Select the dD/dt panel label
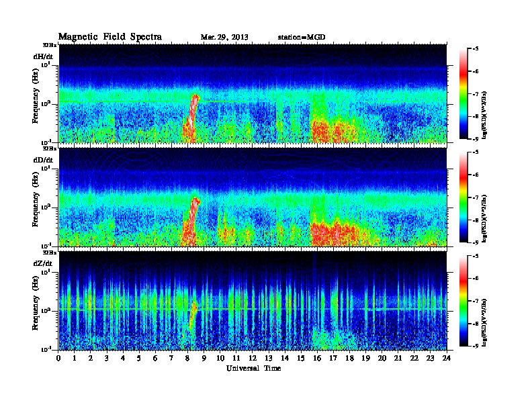The width and height of the screenshot is (532, 411). click(43, 160)
